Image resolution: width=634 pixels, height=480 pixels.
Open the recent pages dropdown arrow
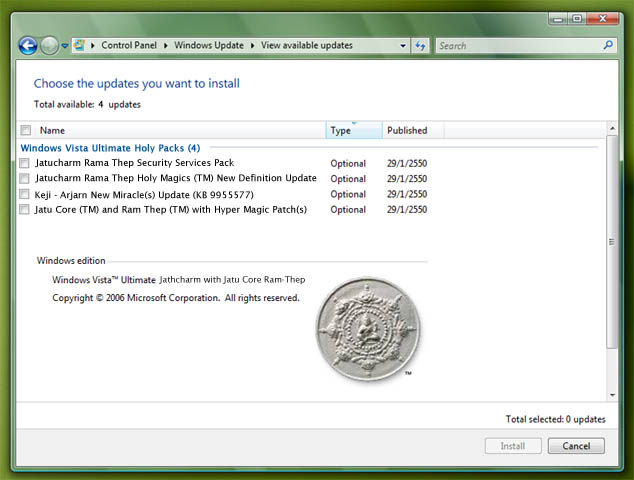[x=65, y=46]
